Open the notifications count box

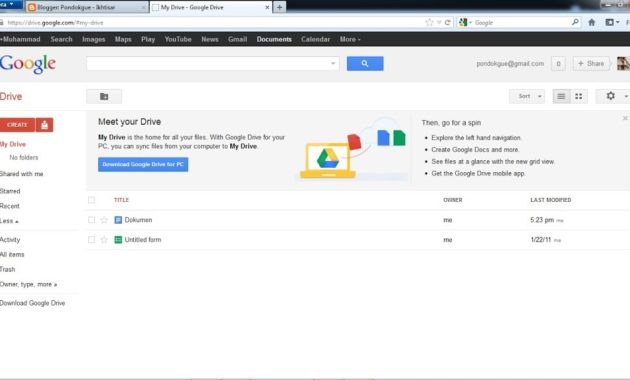[558, 64]
